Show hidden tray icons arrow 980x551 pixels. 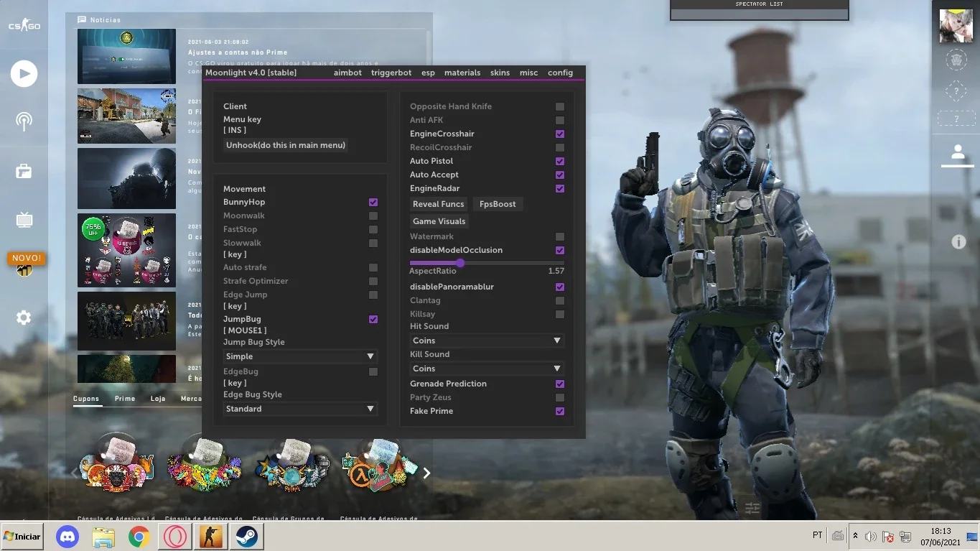855,536
